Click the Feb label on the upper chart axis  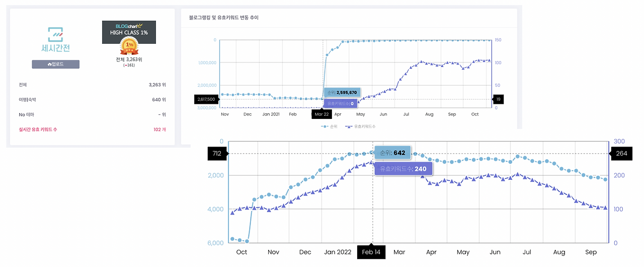click(292, 114)
